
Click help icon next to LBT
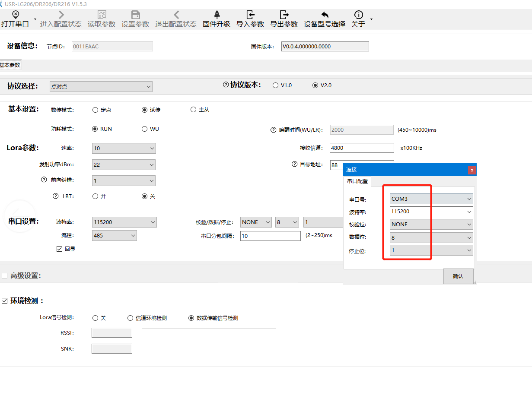click(x=55, y=196)
